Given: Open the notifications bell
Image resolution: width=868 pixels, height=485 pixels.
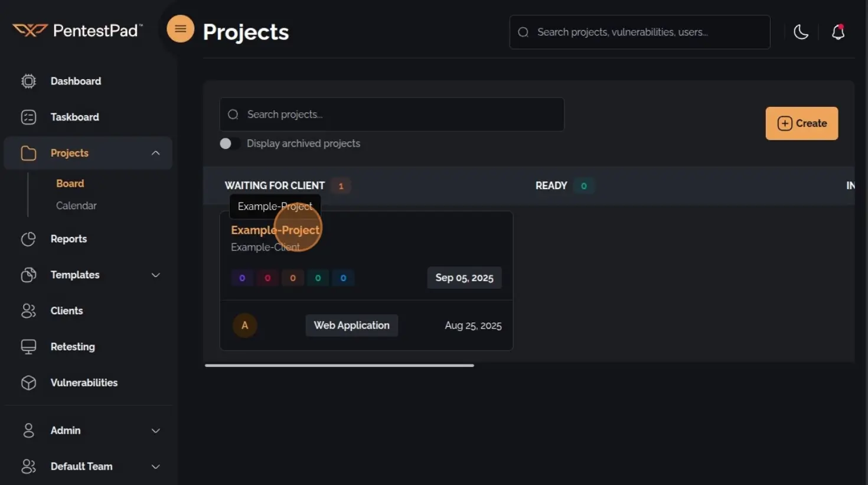Looking at the screenshot, I should pos(838,32).
